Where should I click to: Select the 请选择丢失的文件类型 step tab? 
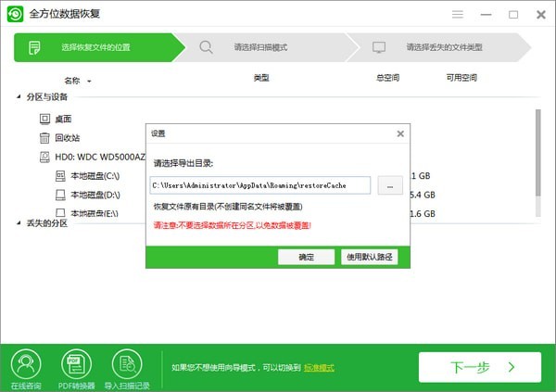[439, 47]
